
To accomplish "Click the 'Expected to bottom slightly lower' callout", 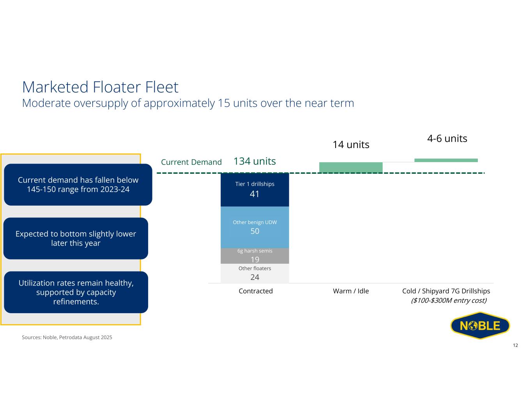I will click(x=76, y=238).
